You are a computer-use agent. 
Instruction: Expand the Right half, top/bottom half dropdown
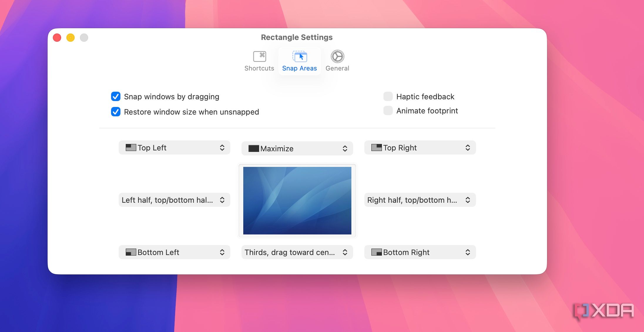coord(420,200)
